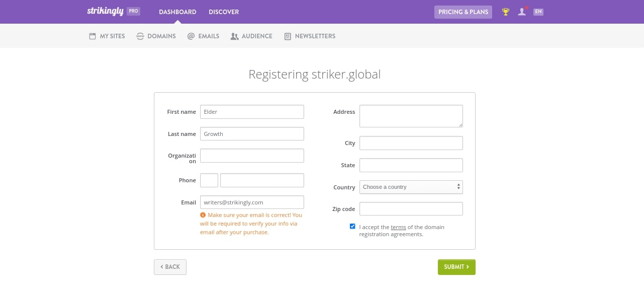Click the Pricing & Plans button
Image resolution: width=644 pixels, height=281 pixels.
(463, 12)
